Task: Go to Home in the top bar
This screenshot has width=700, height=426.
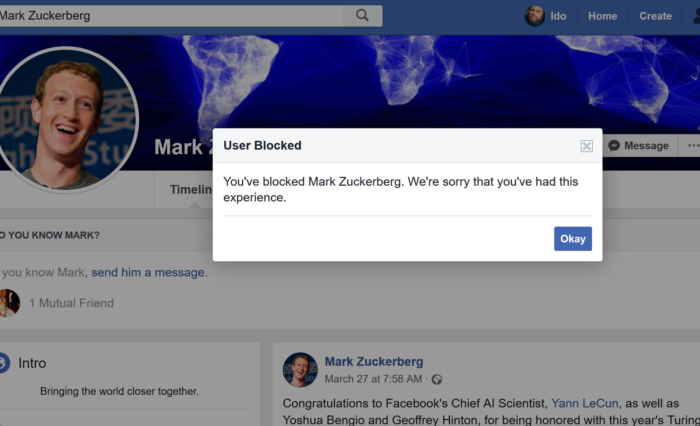Action: pyautogui.click(x=602, y=16)
